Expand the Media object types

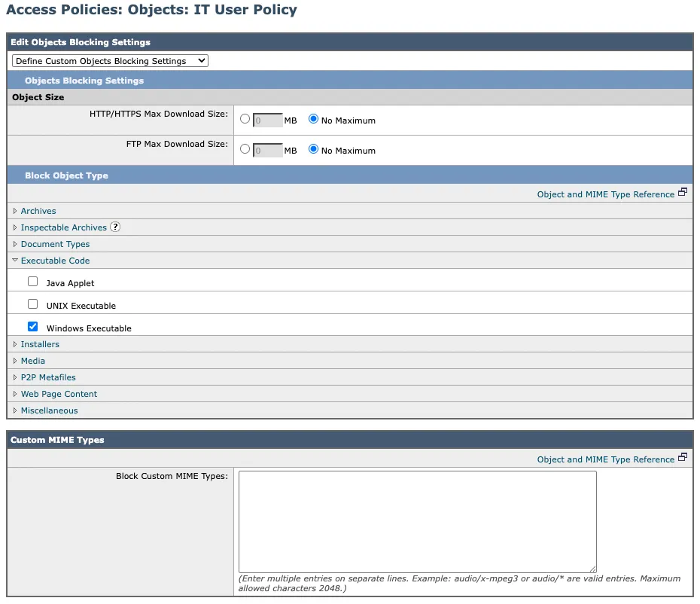[32, 361]
